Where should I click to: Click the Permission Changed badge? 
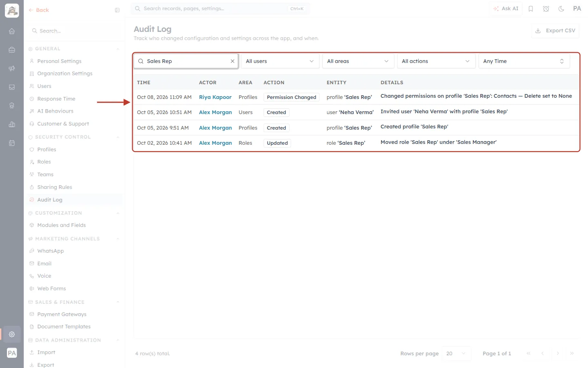(292, 97)
